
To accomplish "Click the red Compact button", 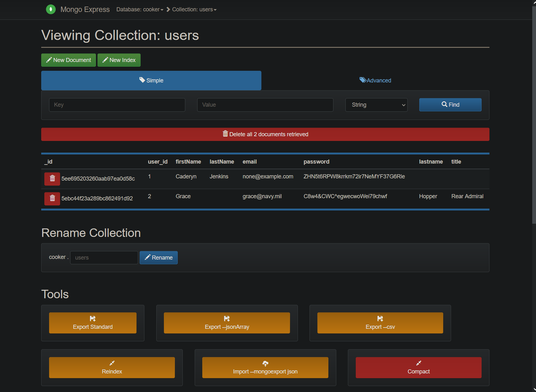I will tap(418, 367).
